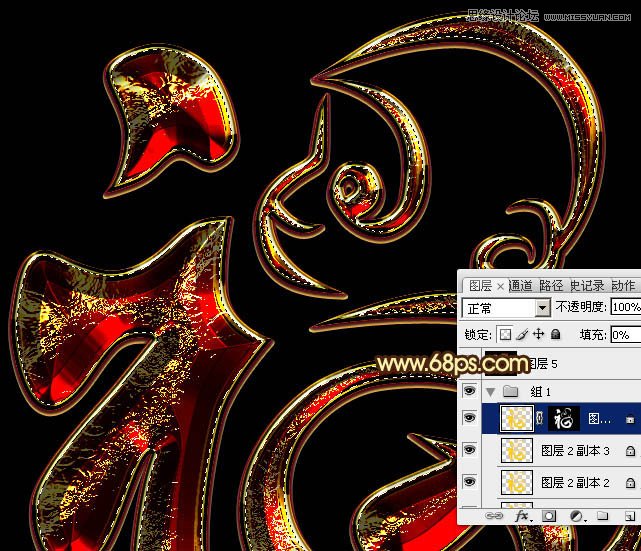Toggle lock position move icon
The height and width of the screenshot is (551, 641).
[538, 334]
